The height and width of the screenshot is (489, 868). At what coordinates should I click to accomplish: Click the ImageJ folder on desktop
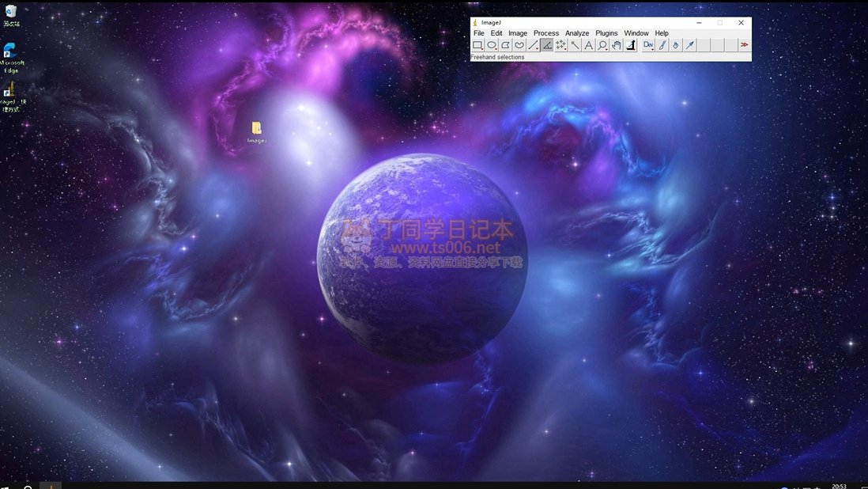click(256, 129)
